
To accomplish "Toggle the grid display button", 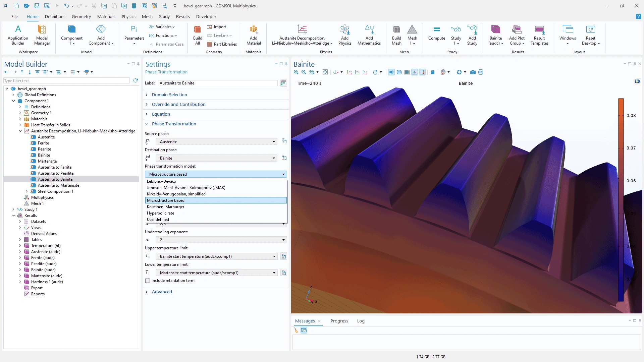I will click(407, 72).
